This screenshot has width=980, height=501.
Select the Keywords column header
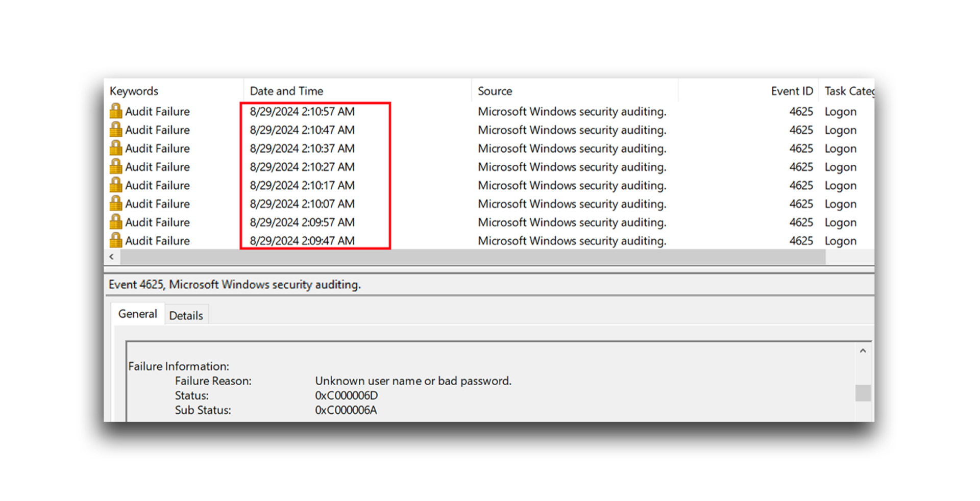pos(133,90)
